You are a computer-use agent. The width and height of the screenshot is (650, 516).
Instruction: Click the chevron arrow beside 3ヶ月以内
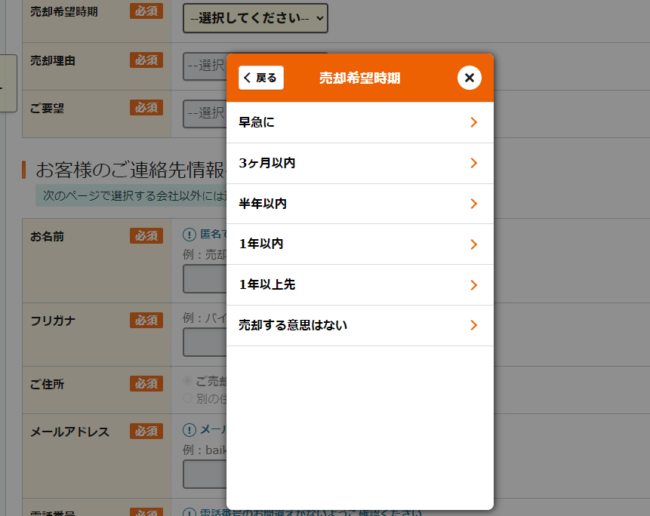click(474, 163)
